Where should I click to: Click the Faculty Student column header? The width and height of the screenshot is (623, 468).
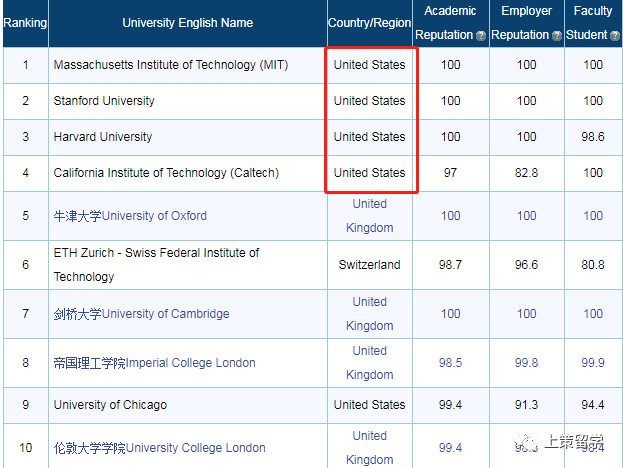click(593, 23)
